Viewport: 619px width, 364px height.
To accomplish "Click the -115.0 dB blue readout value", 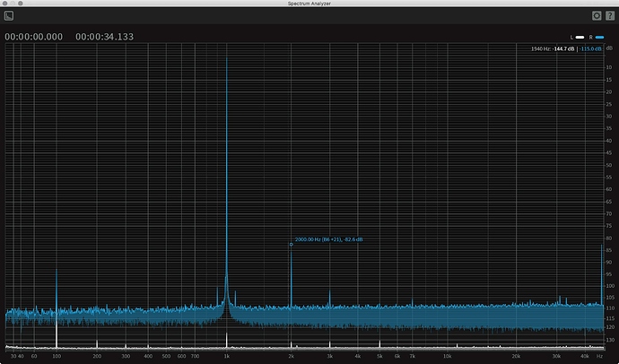I will pos(591,48).
